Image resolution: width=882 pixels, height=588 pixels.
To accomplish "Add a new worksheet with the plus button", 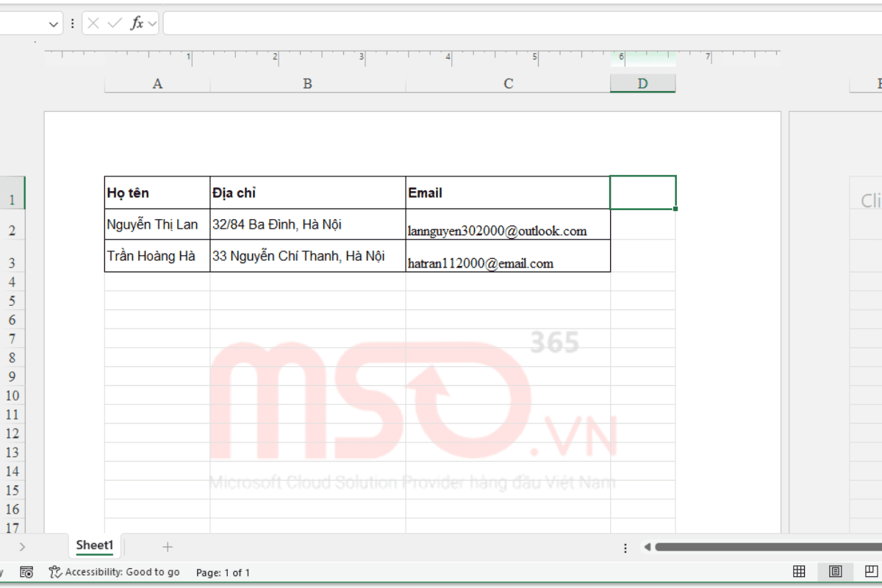I will coord(168,546).
